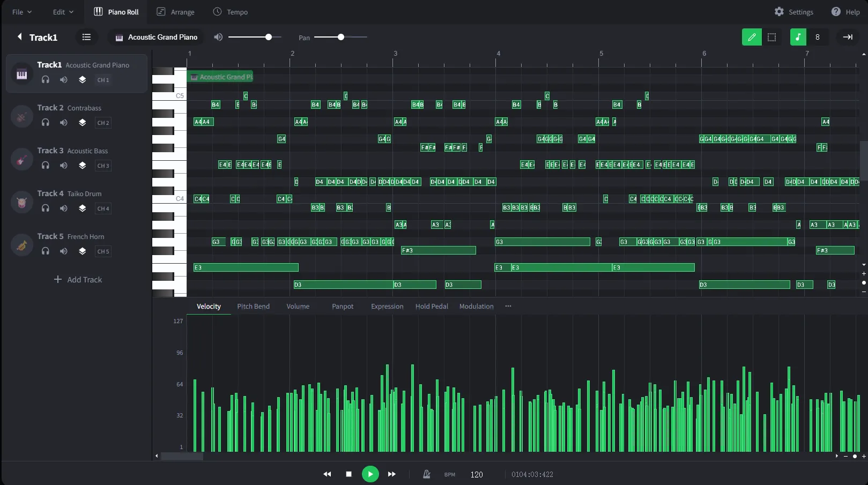Adjust the Pan slider
This screenshot has height=485, width=868.
pos(340,37)
